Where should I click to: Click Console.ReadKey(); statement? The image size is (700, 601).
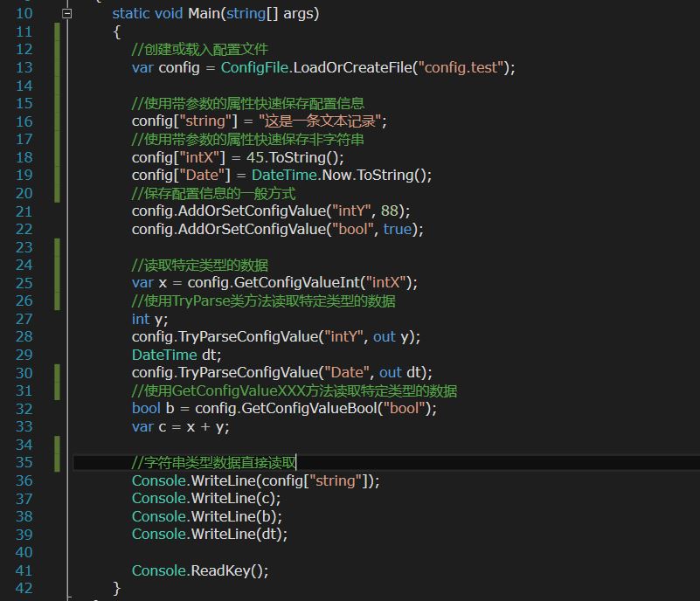tap(200, 570)
